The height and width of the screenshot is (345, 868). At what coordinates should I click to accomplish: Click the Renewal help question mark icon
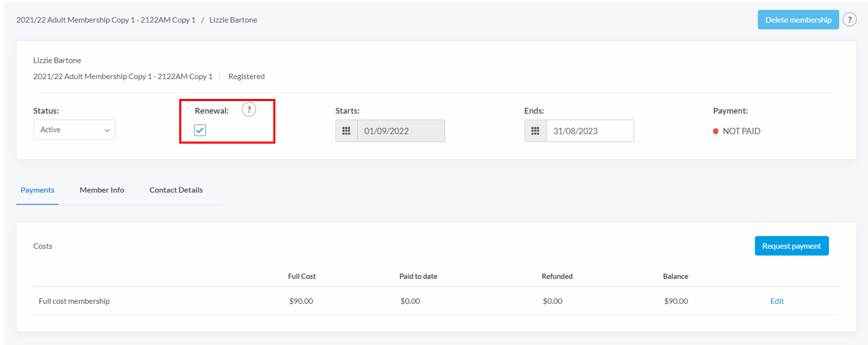249,110
